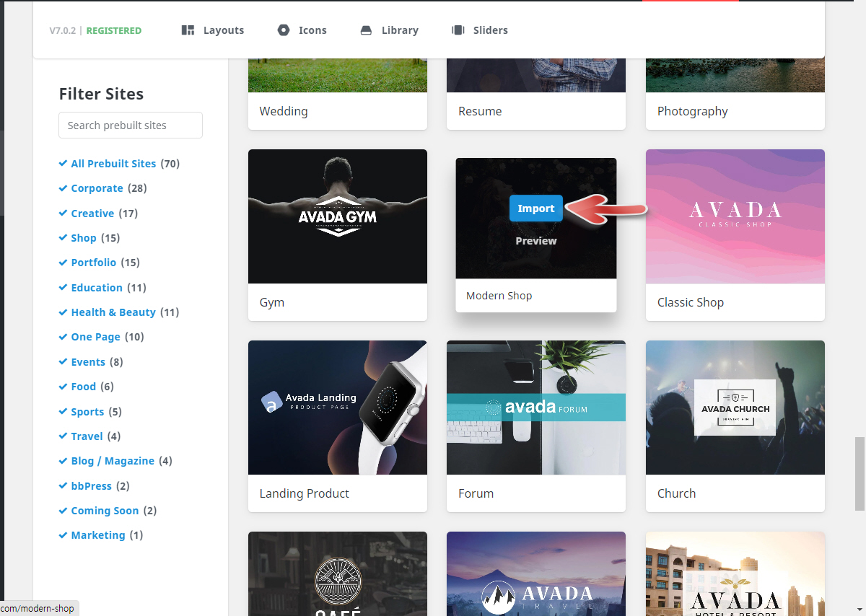Select the Avada Church thumbnail
The width and height of the screenshot is (866, 616).
(735, 408)
